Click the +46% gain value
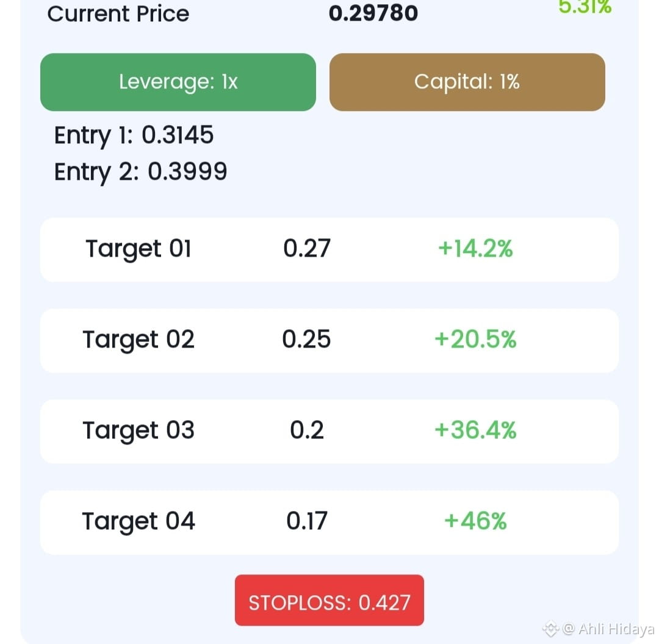 point(475,521)
